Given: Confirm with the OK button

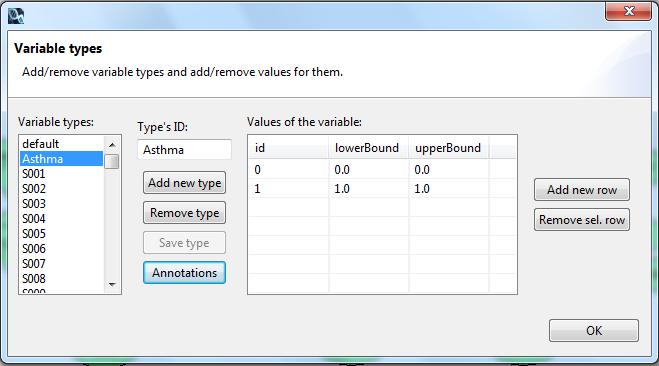Looking at the screenshot, I should [593, 331].
